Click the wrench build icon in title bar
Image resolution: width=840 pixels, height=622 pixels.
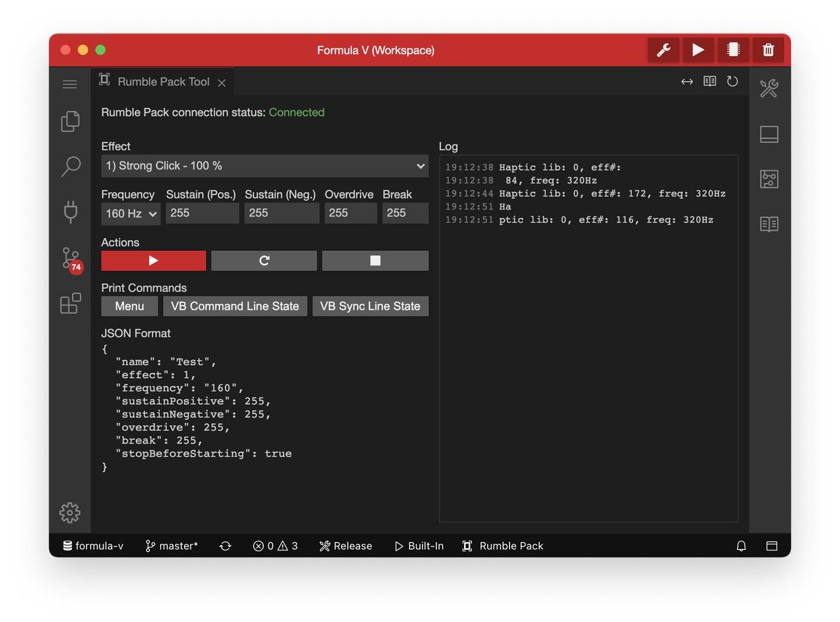coord(663,50)
